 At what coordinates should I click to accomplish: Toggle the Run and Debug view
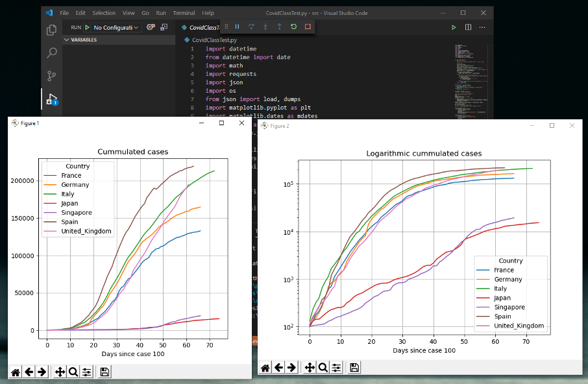[52, 100]
